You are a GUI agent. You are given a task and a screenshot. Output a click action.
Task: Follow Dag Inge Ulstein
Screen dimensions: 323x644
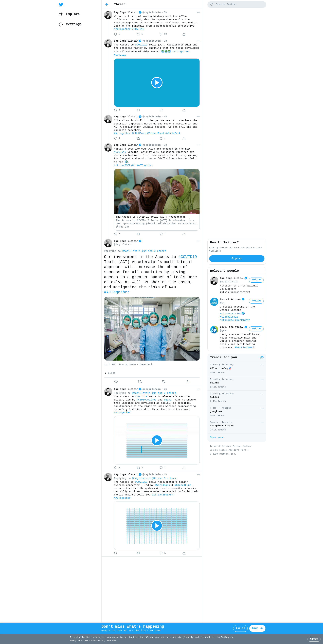[256, 280]
